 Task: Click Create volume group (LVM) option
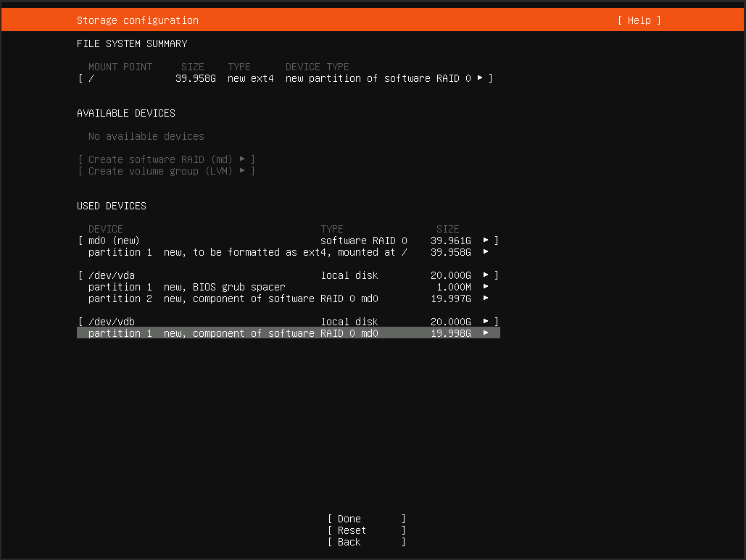pyautogui.click(x=166, y=171)
